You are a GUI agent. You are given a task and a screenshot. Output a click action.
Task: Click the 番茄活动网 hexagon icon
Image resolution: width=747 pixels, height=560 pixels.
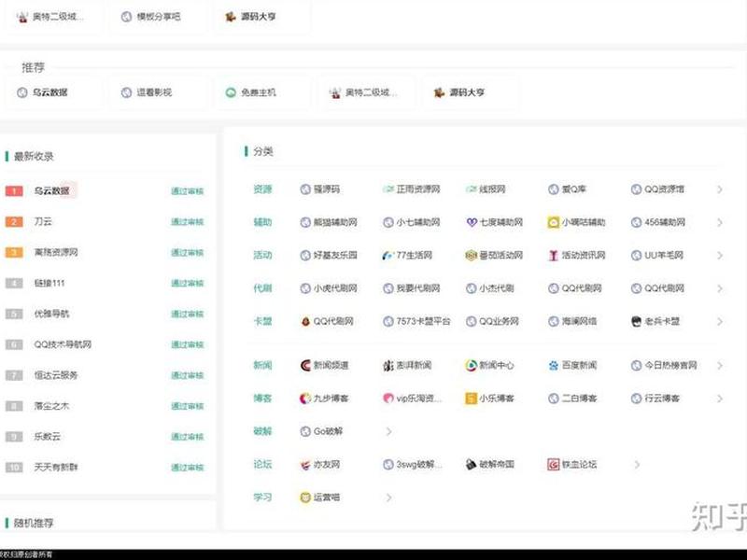pos(471,255)
